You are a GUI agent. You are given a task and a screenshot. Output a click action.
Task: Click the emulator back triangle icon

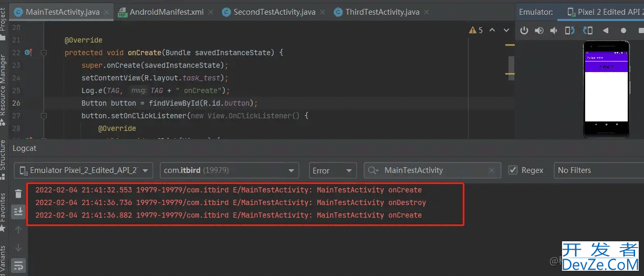606,30
